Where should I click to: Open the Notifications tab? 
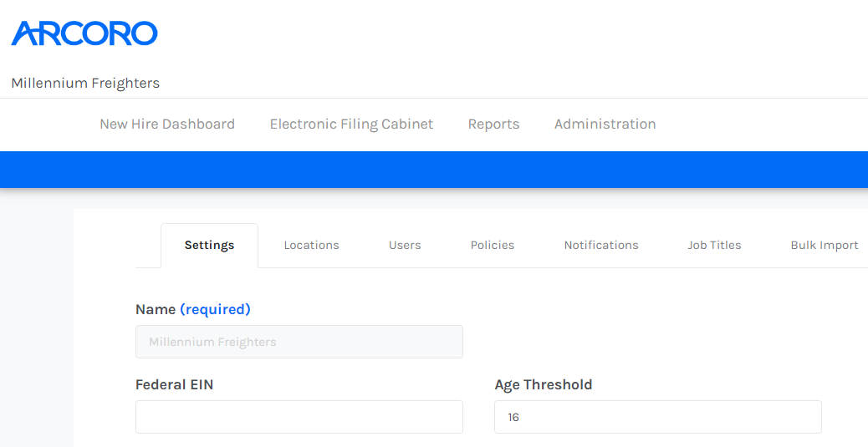(x=601, y=245)
